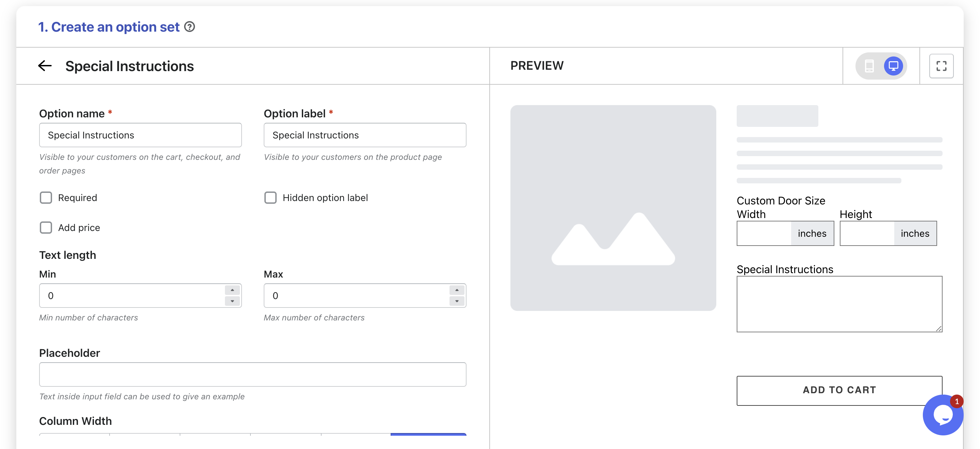Switch preview to desktop view
This screenshot has width=980, height=449.
[x=893, y=66]
